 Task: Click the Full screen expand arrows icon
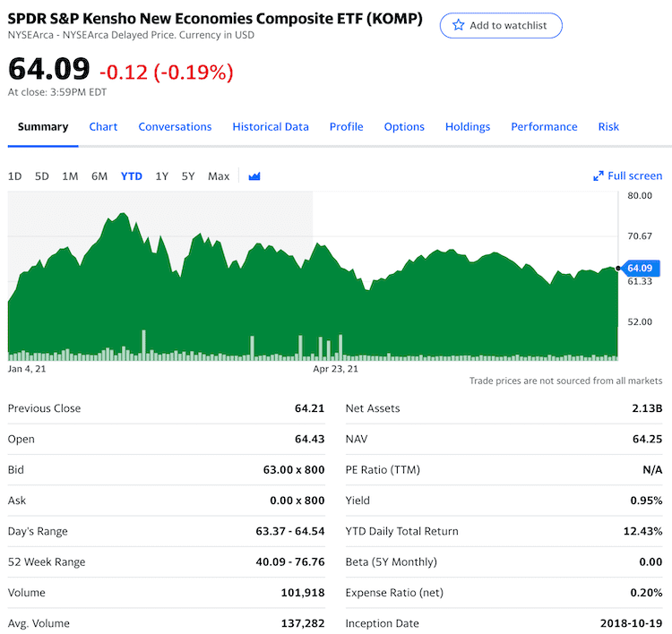coord(599,176)
